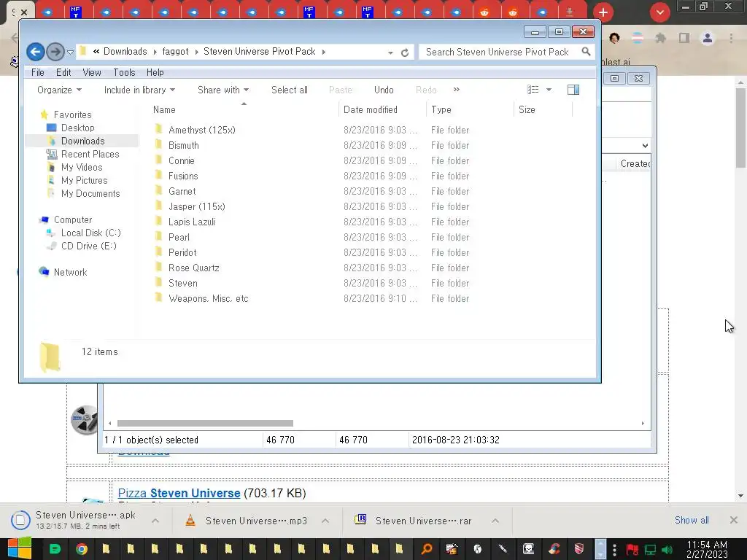The image size is (747, 560).
Task: Show more toolbar commands chevron
Action: [457, 90]
